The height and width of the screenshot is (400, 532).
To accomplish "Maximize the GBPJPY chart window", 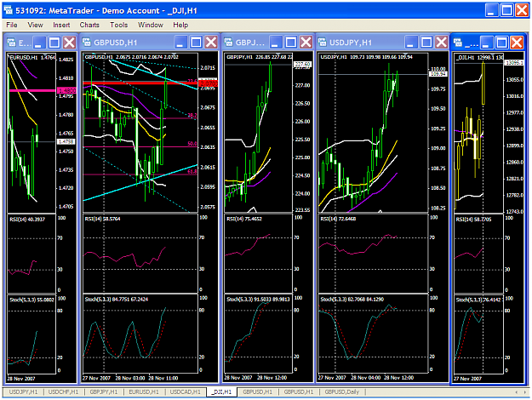I will (291, 43).
